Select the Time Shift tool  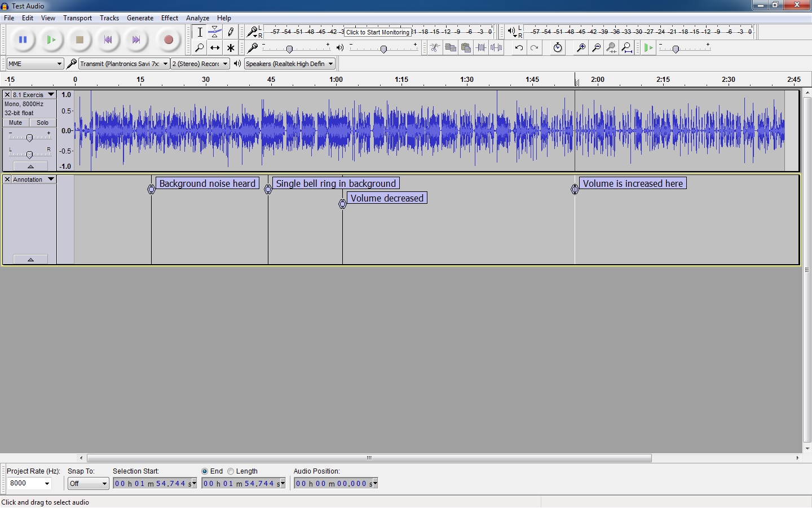pos(215,48)
